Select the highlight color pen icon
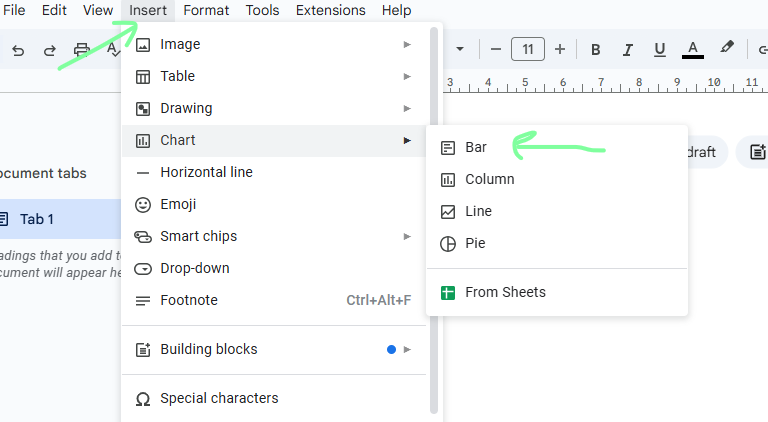Screen dimensions: 768x422 tap(727, 48)
